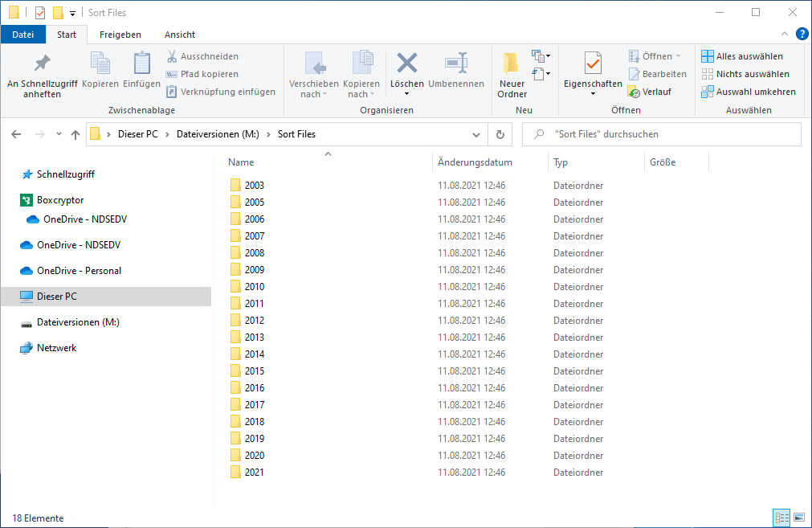Click the refresh button beside address bar

point(500,134)
